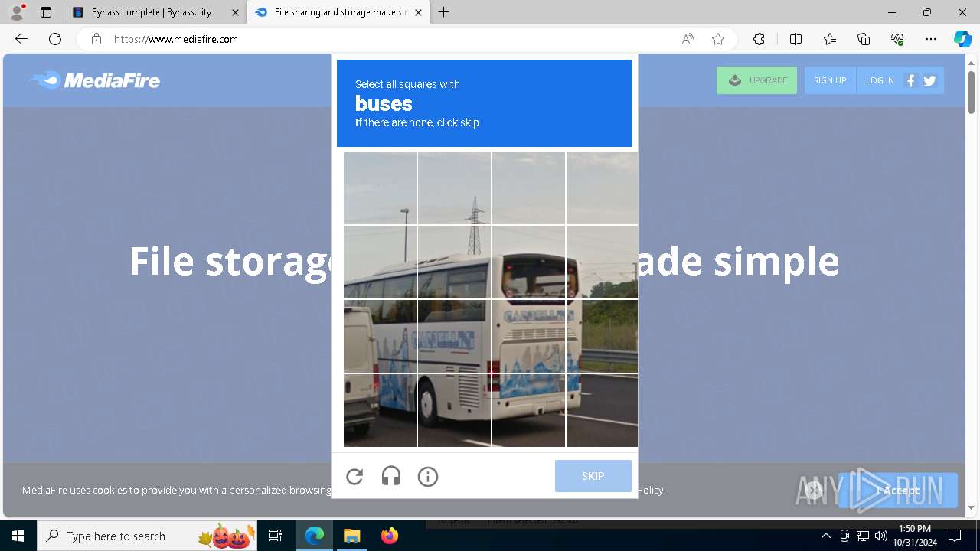Open Browser essentials heart icon
The width and height of the screenshot is (980, 551).
pyautogui.click(x=897, y=39)
